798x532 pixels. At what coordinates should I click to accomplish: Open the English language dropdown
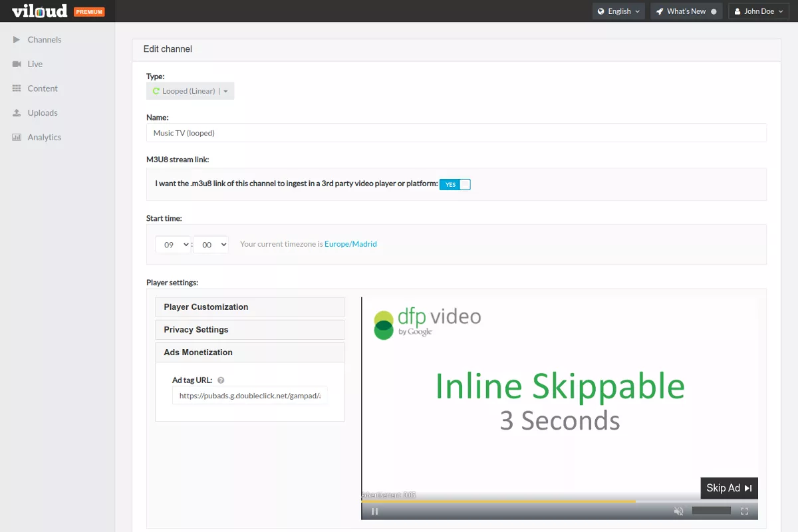618,11
